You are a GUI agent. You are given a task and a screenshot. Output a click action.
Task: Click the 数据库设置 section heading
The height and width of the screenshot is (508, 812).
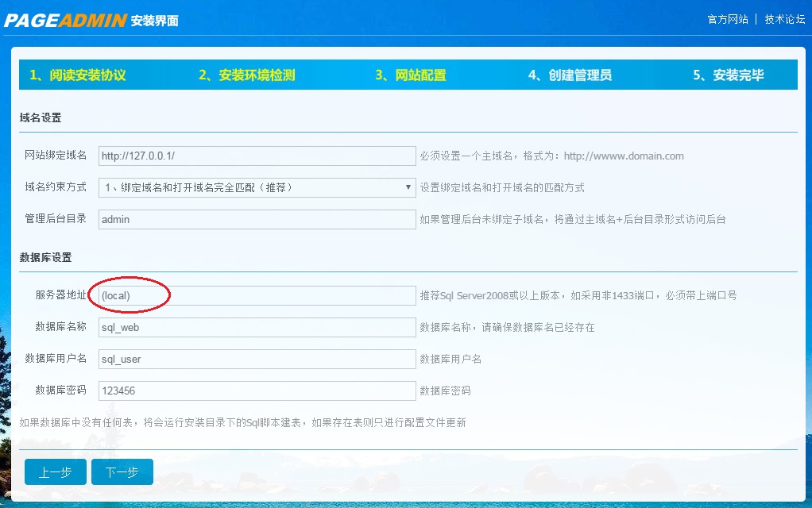point(45,258)
